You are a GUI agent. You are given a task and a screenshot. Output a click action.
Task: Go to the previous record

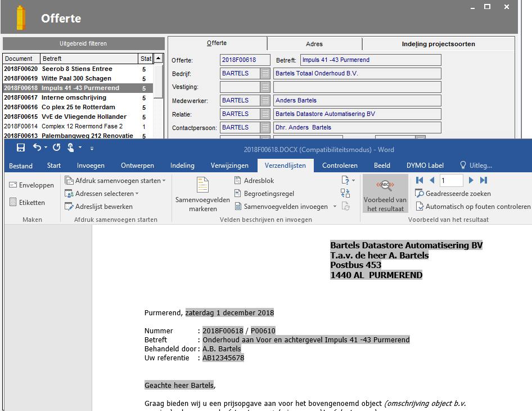[432, 180]
